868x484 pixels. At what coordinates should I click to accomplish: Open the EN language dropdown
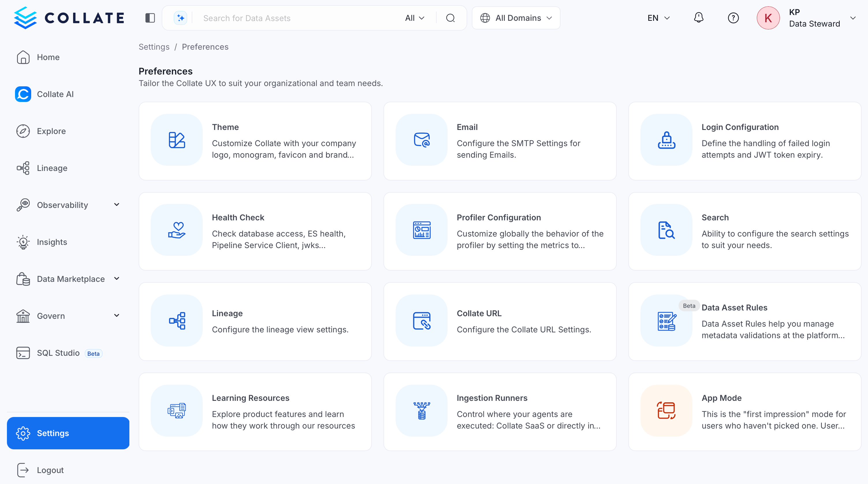pyautogui.click(x=659, y=18)
